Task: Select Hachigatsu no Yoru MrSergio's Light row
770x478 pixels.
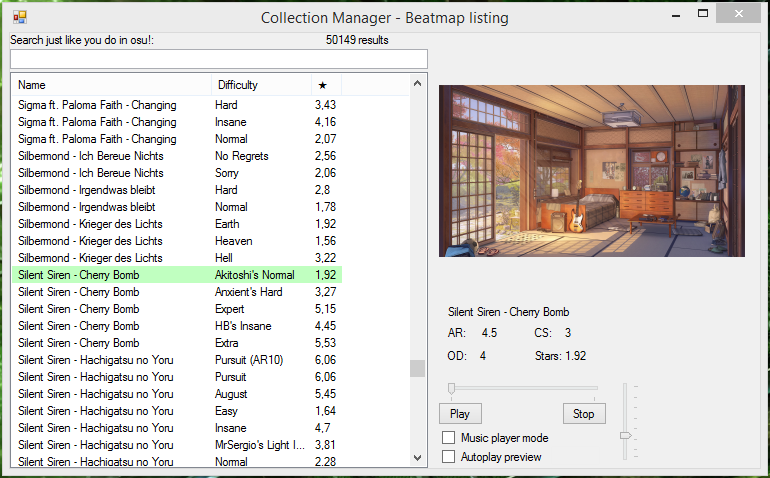Action: pyautogui.click(x=177, y=445)
